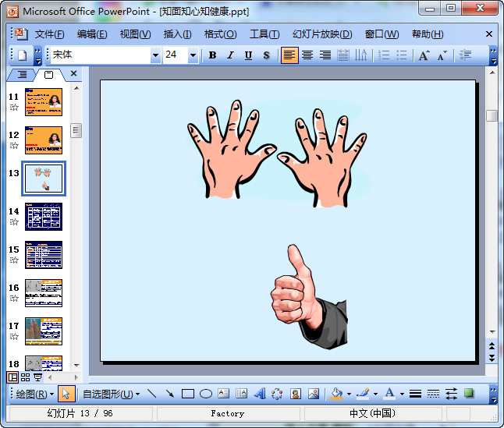504x428 pixels.
Task: Apply the line color brush
Action: pyautogui.click(x=363, y=394)
